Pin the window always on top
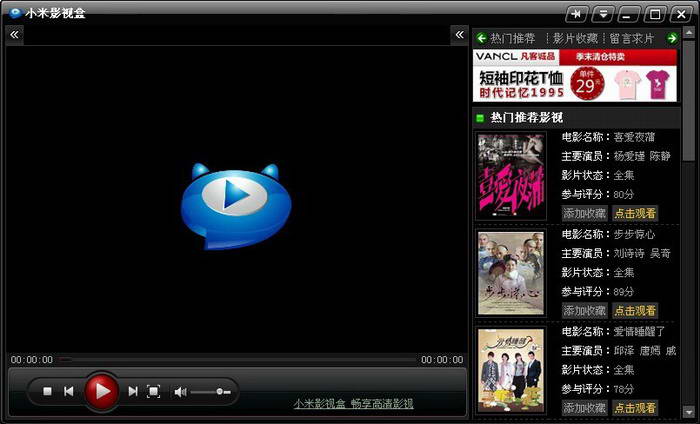700x424 pixels. coord(576,14)
